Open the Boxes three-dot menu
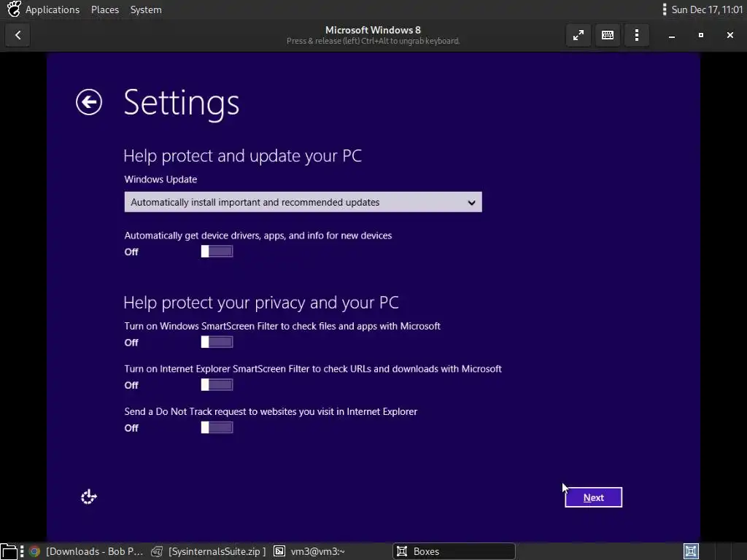Image resolution: width=747 pixels, height=560 pixels. click(636, 35)
